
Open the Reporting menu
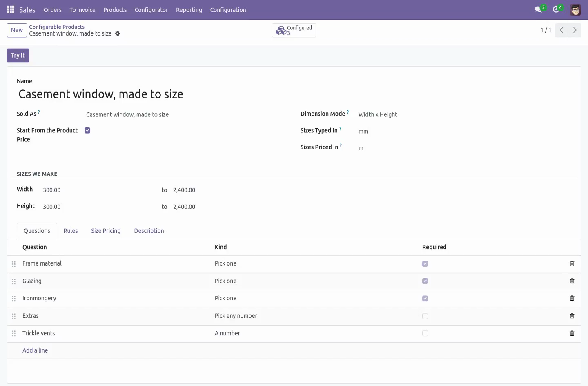point(189,10)
